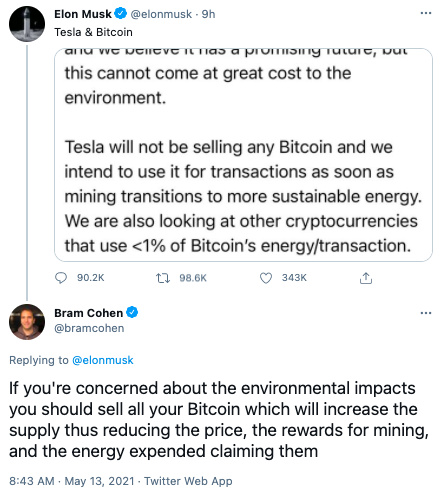Retweet Elon Musk's Tesla & Bitcoin tweet
This screenshot has height=498, width=444.
tap(163, 278)
